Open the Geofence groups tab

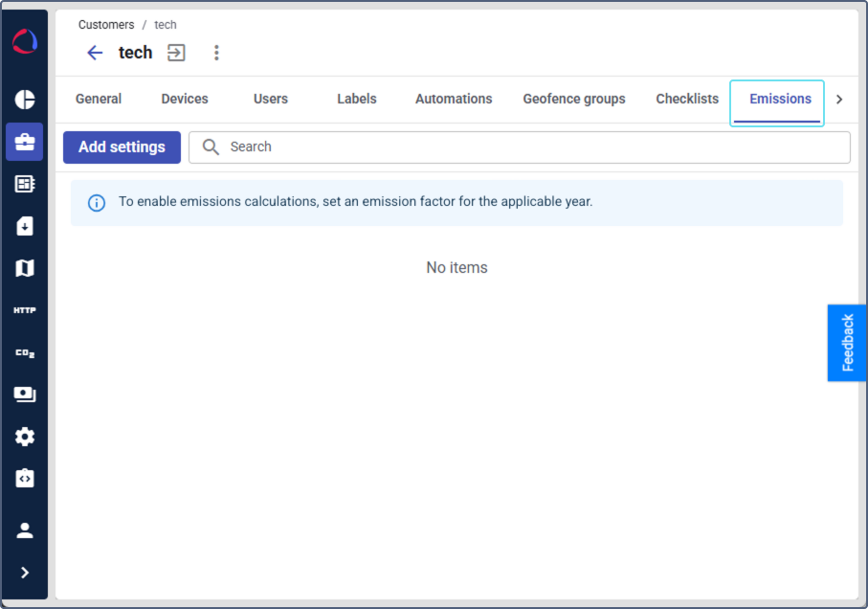(x=574, y=99)
